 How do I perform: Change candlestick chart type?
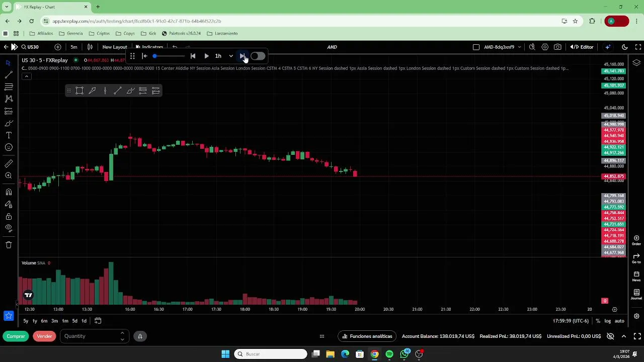click(90, 47)
